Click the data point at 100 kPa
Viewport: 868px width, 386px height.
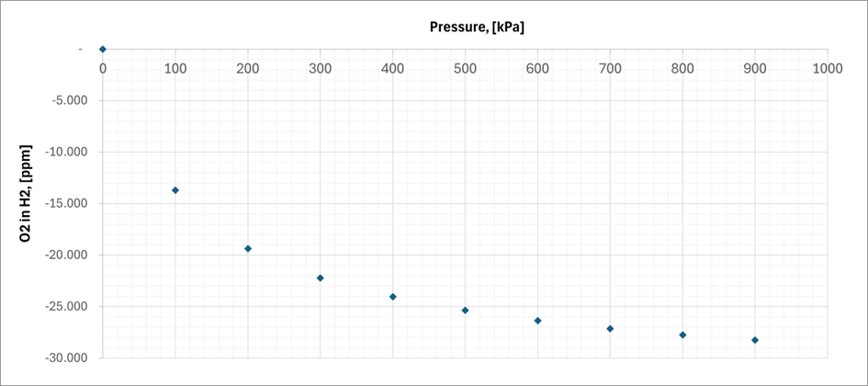click(x=175, y=190)
